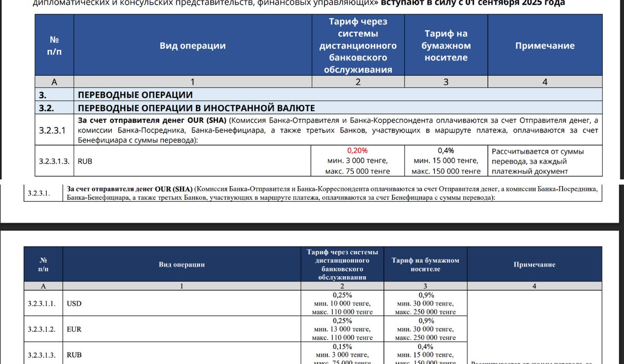Click heading 'ПЕРЕВОДНЫЕ ОПЕРАЦИИ В ИНОСТРАННОЙ ВАЛЮТЕ'

click(x=197, y=108)
